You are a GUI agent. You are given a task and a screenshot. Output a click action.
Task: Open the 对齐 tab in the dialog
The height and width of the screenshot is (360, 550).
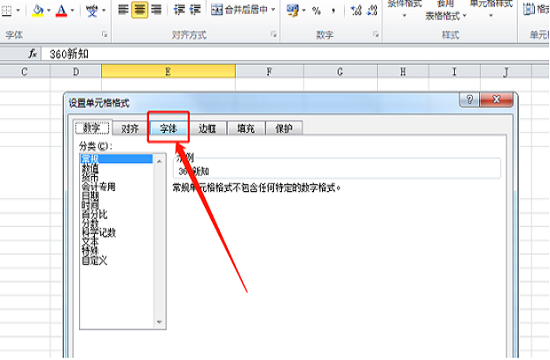click(x=129, y=128)
